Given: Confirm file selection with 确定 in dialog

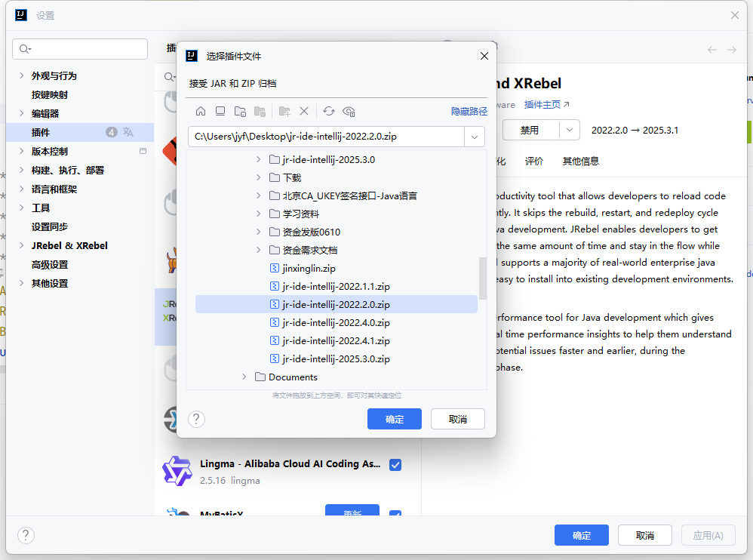Looking at the screenshot, I should click(395, 420).
